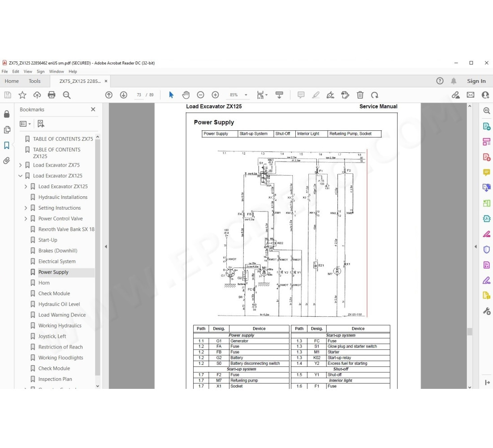Click the scrolling mode toolbar icon
This screenshot has width=493, height=448.
point(279,95)
